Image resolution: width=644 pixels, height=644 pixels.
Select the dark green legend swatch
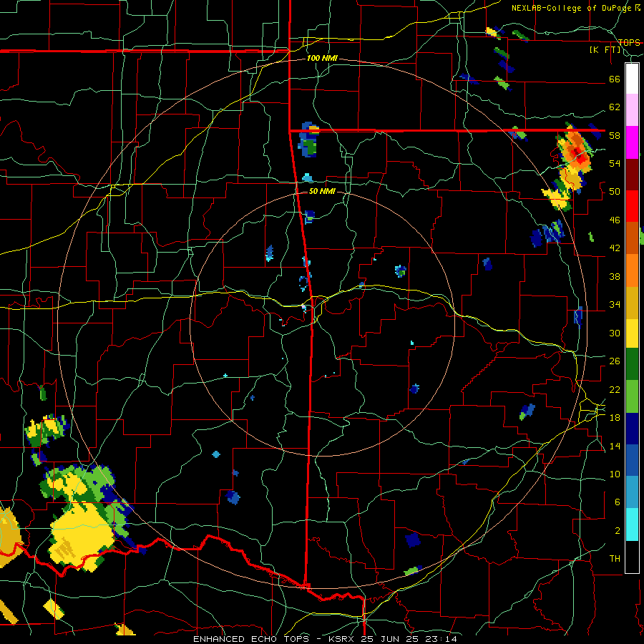(632, 364)
